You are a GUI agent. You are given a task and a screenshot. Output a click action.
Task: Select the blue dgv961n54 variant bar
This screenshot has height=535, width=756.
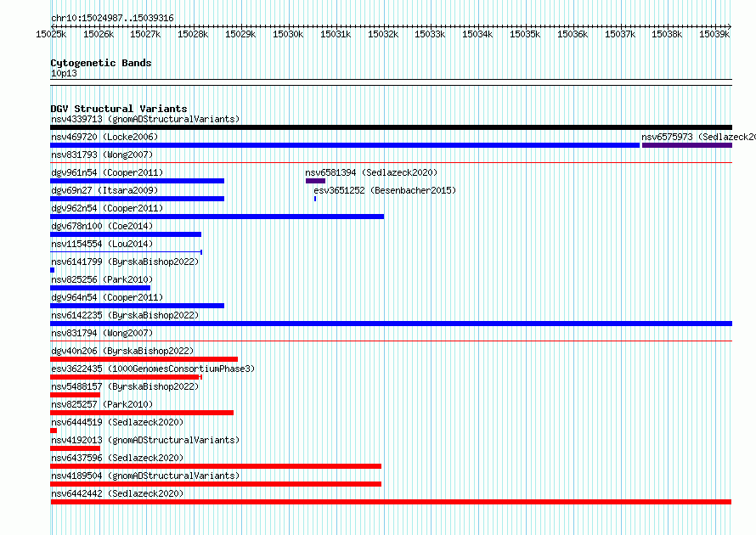pyautogui.click(x=137, y=181)
